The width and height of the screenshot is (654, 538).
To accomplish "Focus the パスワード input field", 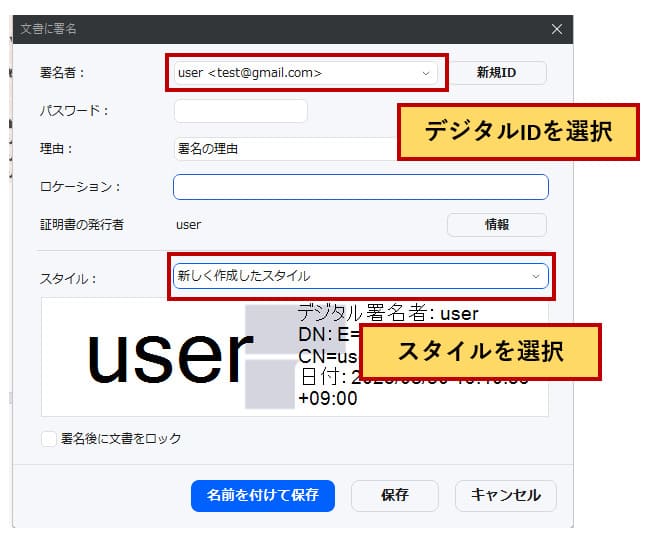I will pyautogui.click(x=240, y=111).
